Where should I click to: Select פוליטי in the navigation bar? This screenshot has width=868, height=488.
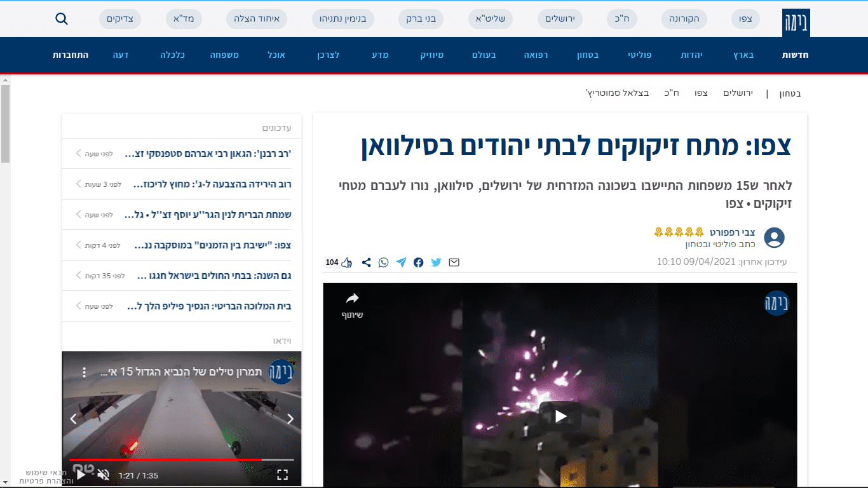(x=639, y=55)
